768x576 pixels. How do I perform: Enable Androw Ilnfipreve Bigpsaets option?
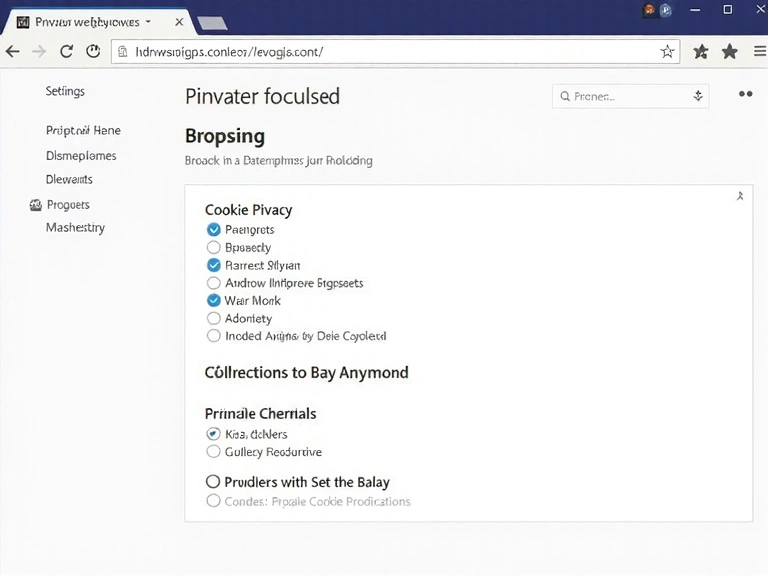point(214,283)
